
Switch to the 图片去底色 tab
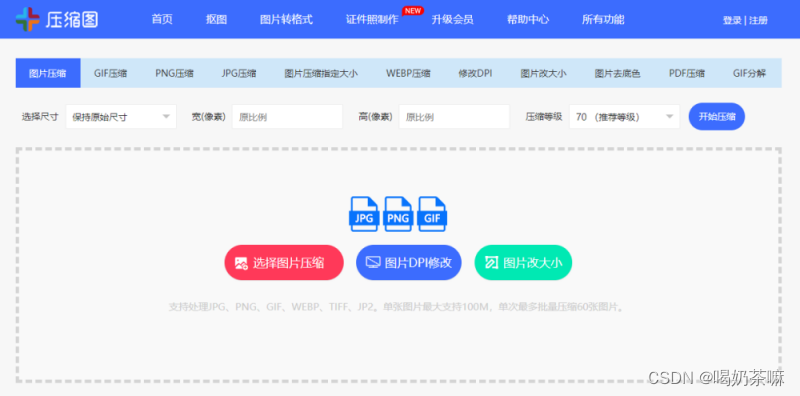point(617,73)
